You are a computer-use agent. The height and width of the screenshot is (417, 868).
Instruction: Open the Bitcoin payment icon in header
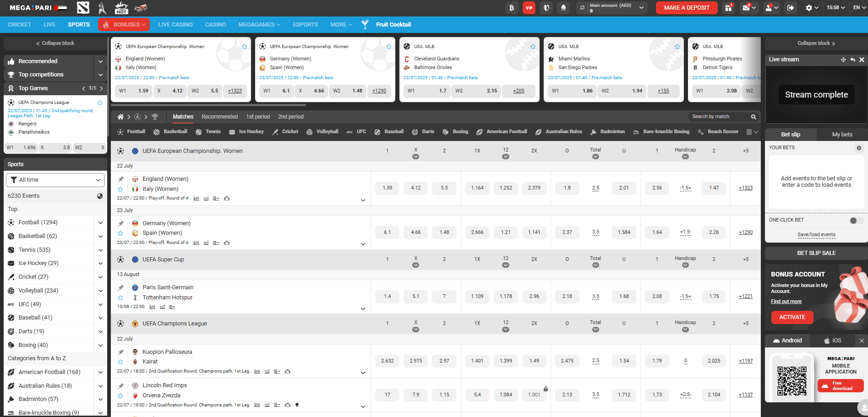[x=511, y=8]
